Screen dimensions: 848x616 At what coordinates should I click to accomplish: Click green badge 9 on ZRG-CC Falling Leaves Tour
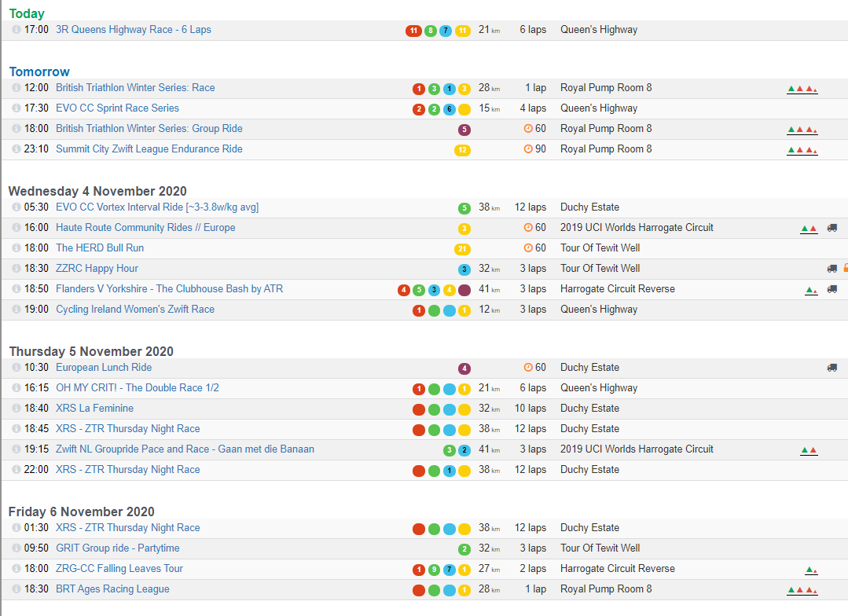[434, 570]
